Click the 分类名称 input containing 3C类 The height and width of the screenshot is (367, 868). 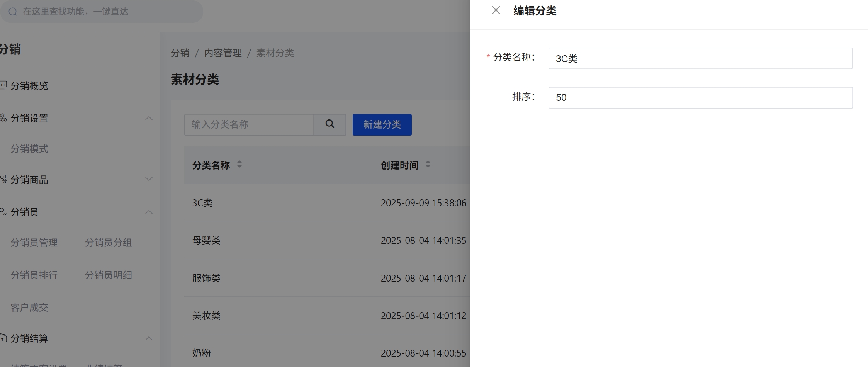(700, 58)
